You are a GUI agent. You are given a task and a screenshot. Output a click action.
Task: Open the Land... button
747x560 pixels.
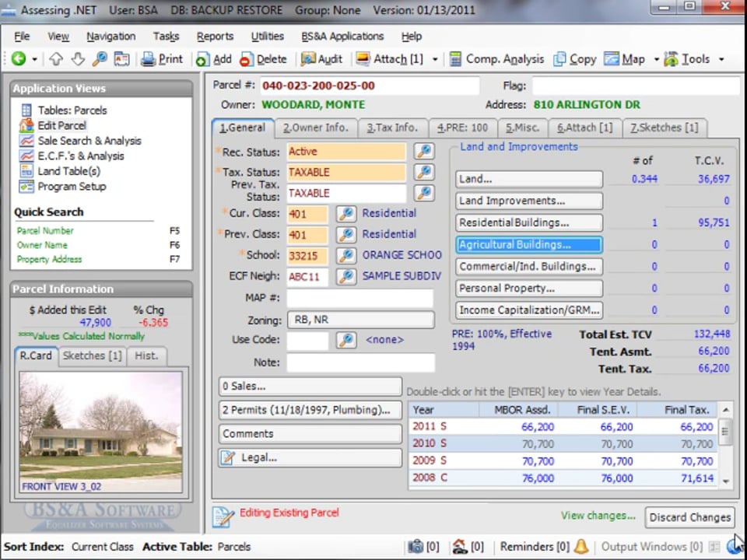tap(529, 179)
